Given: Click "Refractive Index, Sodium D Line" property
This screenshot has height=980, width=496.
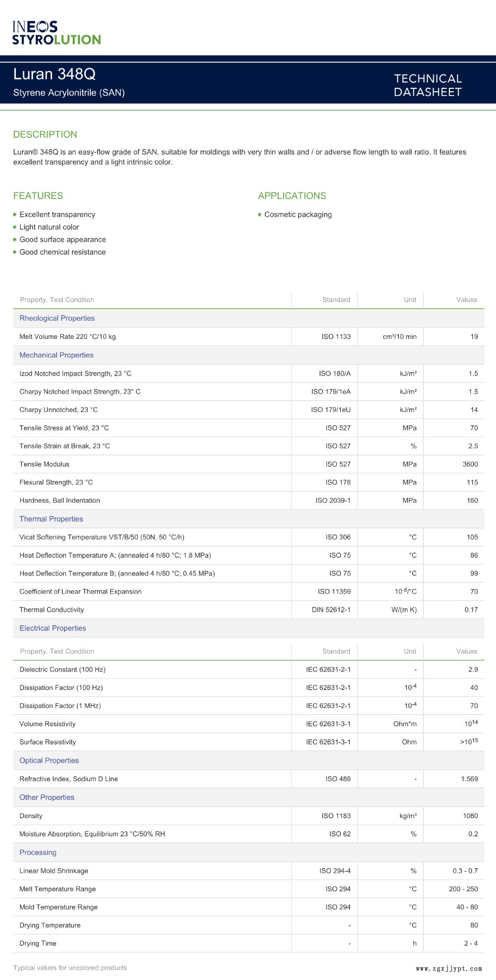Looking at the screenshot, I should [68, 779].
